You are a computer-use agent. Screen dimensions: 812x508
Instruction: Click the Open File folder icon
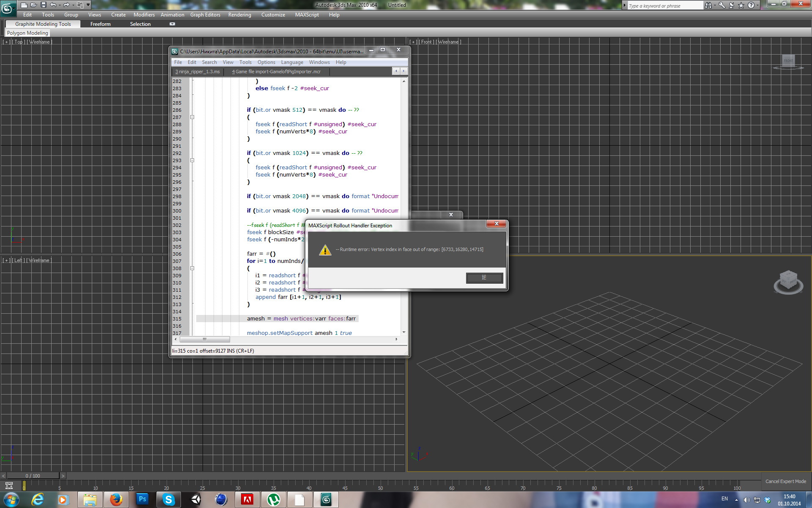(x=33, y=5)
